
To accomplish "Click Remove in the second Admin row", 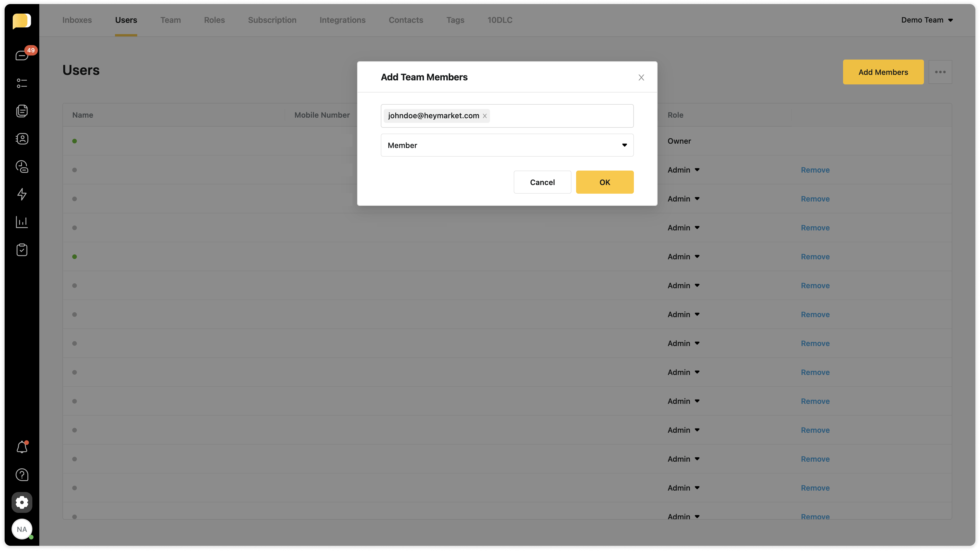I will [815, 199].
